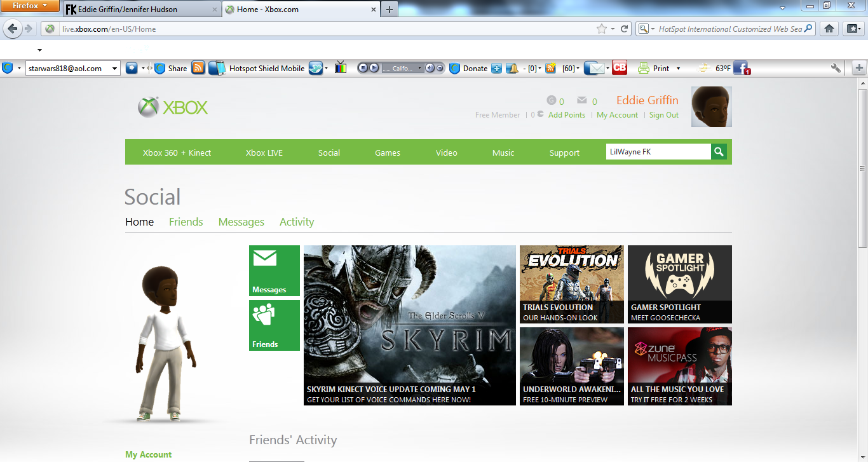Click the Facebook icon on the toolbar
868x462 pixels.
(x=742, y=68)
